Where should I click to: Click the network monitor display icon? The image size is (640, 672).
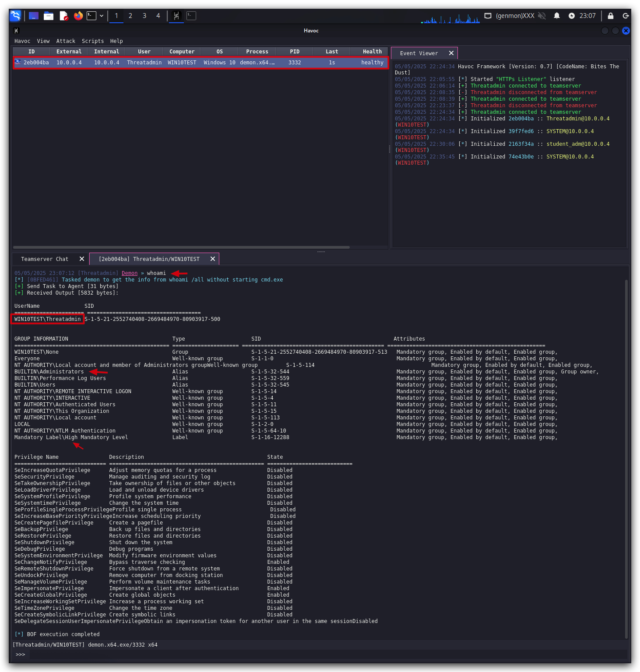[488, 16]
